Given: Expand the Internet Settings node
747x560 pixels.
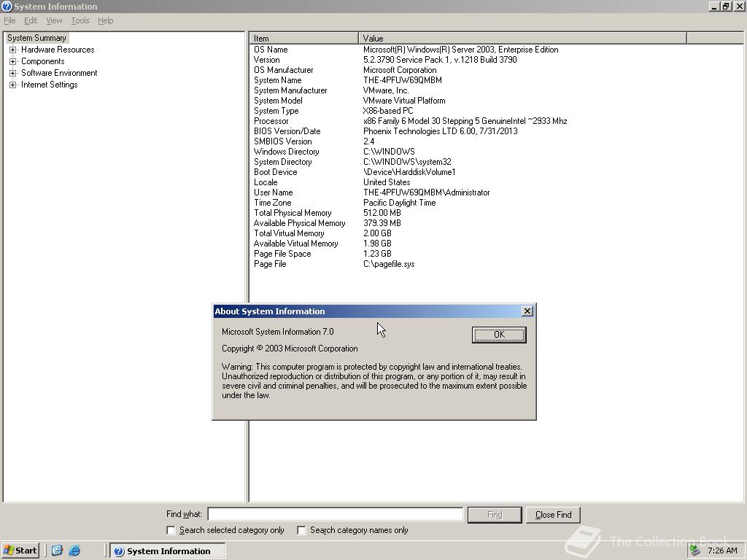Looking at the screenshot, I should click(x=13, y=85).
